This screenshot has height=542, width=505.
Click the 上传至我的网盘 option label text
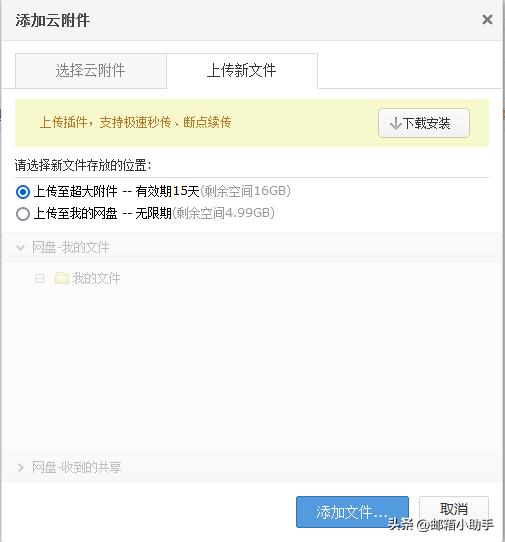[x=76, y=213]
